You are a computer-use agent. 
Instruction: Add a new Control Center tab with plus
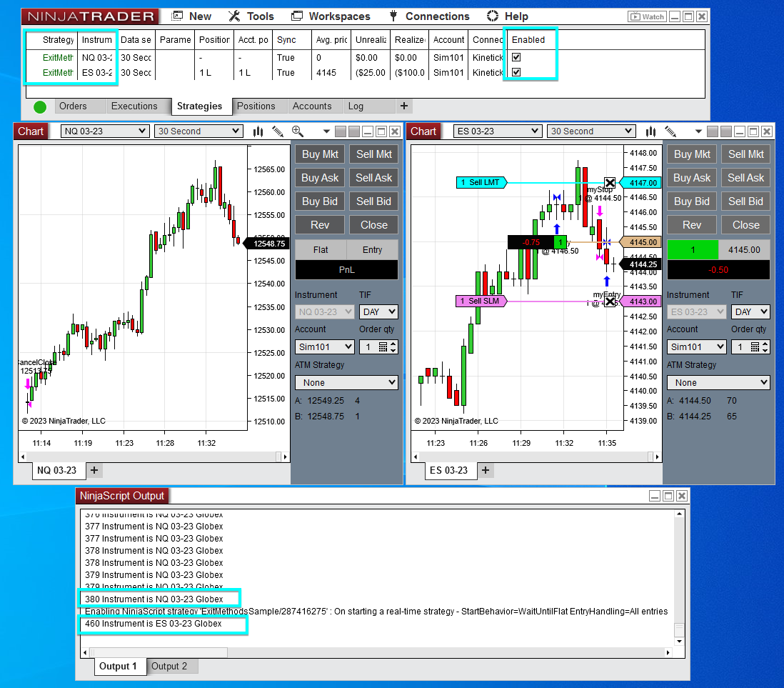(404, 106)
